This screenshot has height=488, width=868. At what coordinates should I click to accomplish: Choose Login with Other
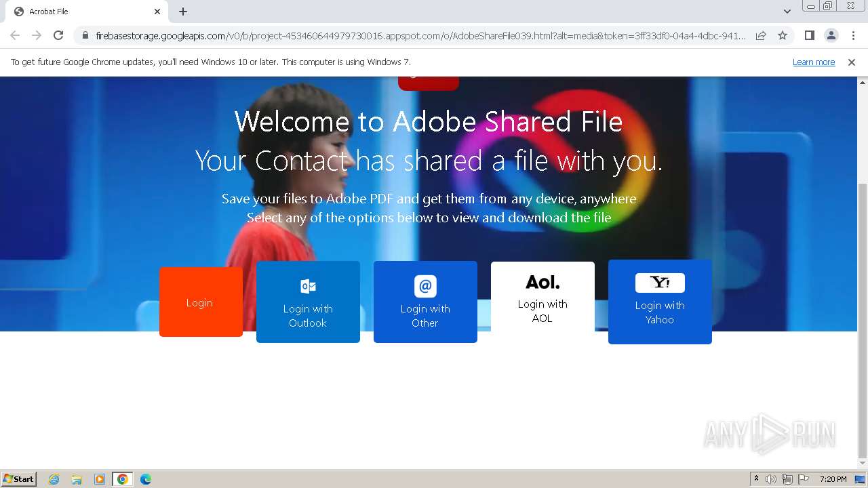click(425, 302)
